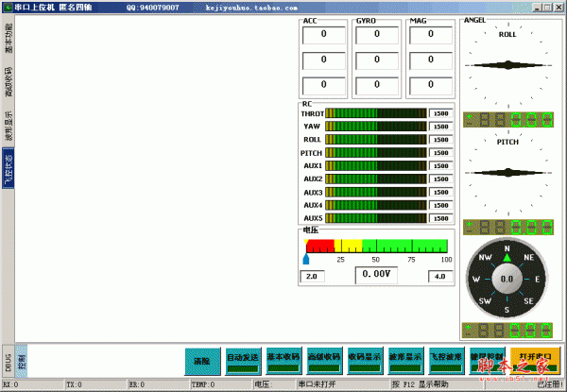This screenshot has height=392, width=567.
Task: Click the AUX4 channel bar
Action: (376, 205)
